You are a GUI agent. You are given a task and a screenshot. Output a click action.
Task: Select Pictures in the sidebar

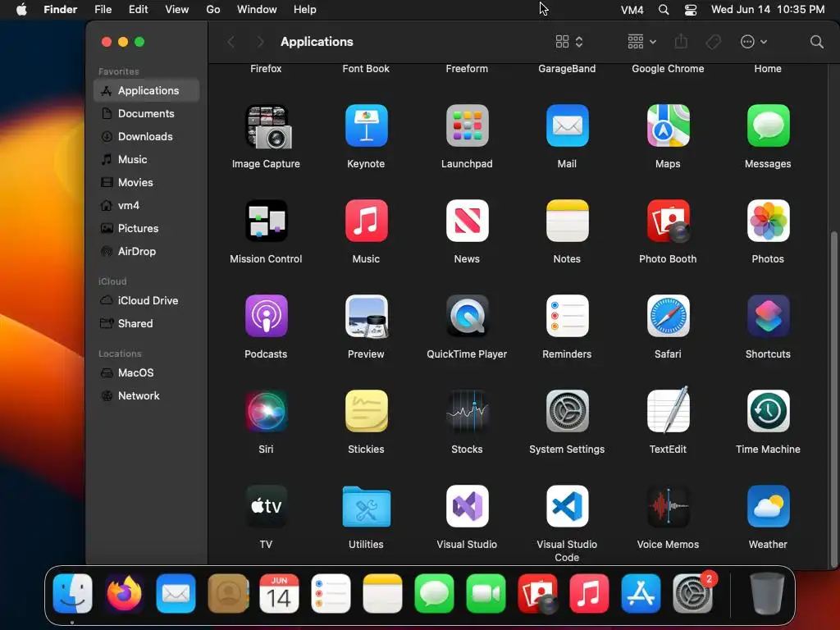point(146,229)
